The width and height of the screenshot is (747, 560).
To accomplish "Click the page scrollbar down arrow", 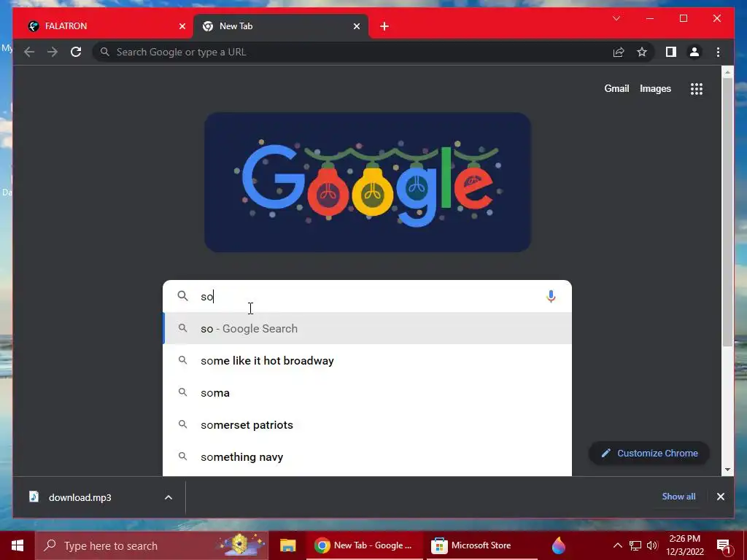I will click(x=727, y=470).
